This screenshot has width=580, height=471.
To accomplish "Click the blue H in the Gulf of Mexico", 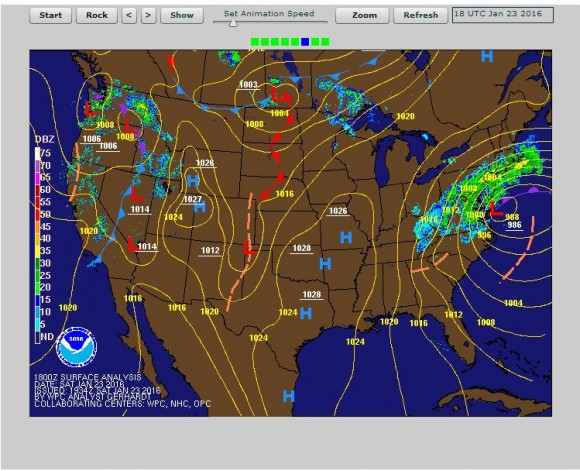I will (289, 396).
